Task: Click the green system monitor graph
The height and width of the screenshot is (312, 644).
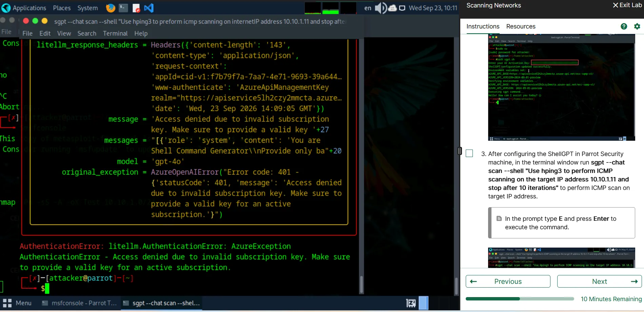Action: point(330,8)
